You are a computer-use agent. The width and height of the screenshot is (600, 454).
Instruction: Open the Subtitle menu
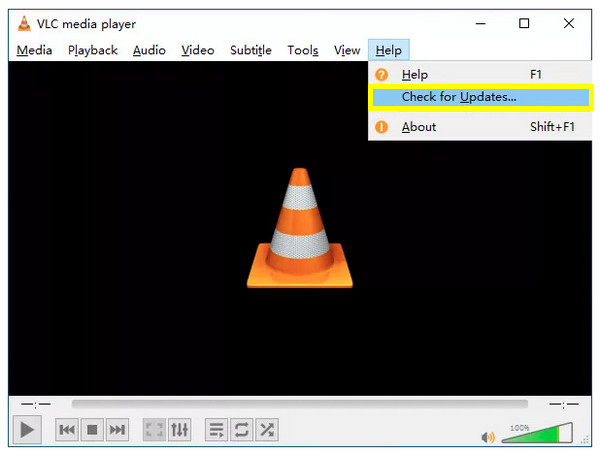[x=251, y=50]
